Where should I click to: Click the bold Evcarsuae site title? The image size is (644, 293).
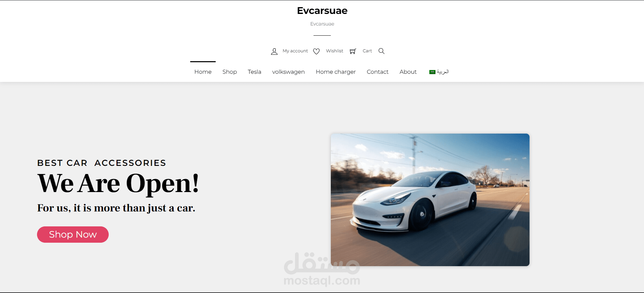[x=322, y=11]
